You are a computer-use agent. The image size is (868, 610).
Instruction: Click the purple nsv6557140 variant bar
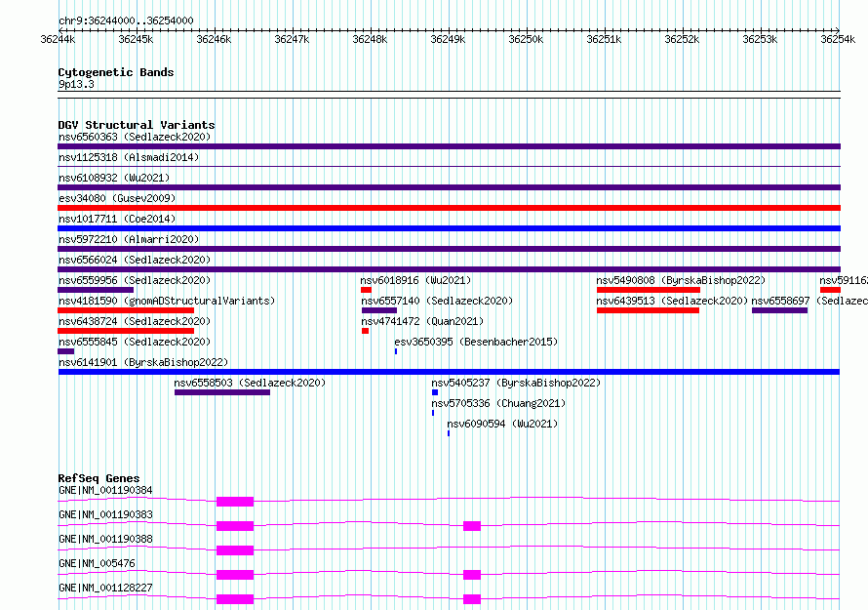[x=379, y=310]
